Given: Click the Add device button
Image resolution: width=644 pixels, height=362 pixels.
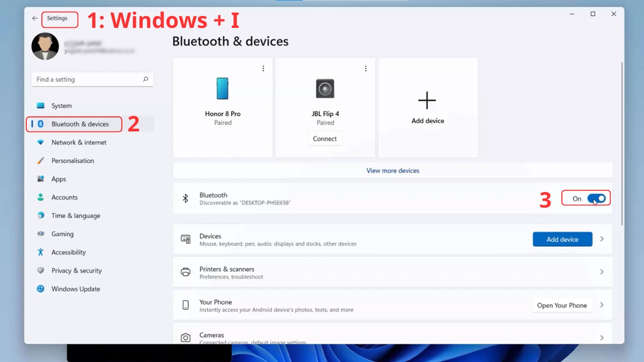Looking at the screenshot, I should click(x=562, y=239).
